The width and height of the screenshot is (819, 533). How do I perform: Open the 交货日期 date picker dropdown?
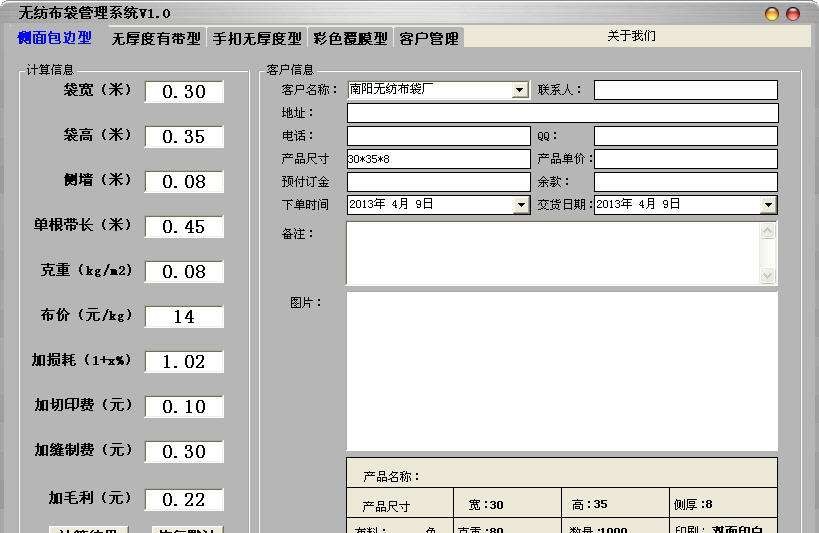point(767,205)
